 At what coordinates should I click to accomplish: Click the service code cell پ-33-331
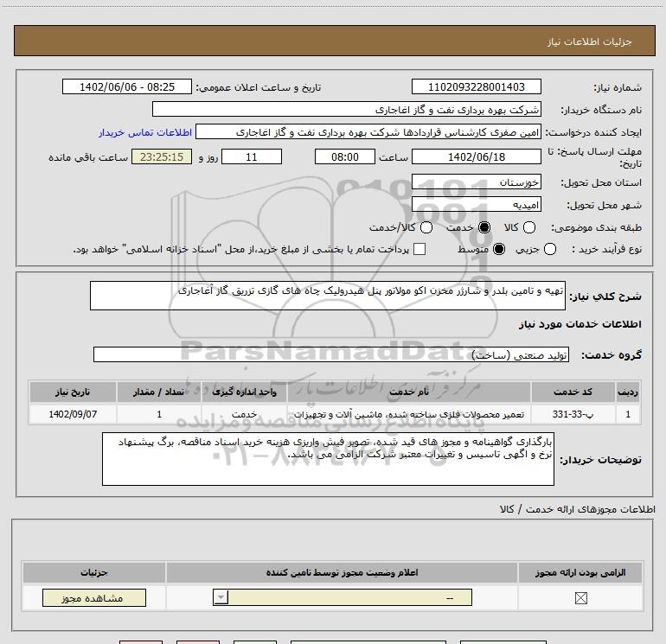tap(573, 414)
